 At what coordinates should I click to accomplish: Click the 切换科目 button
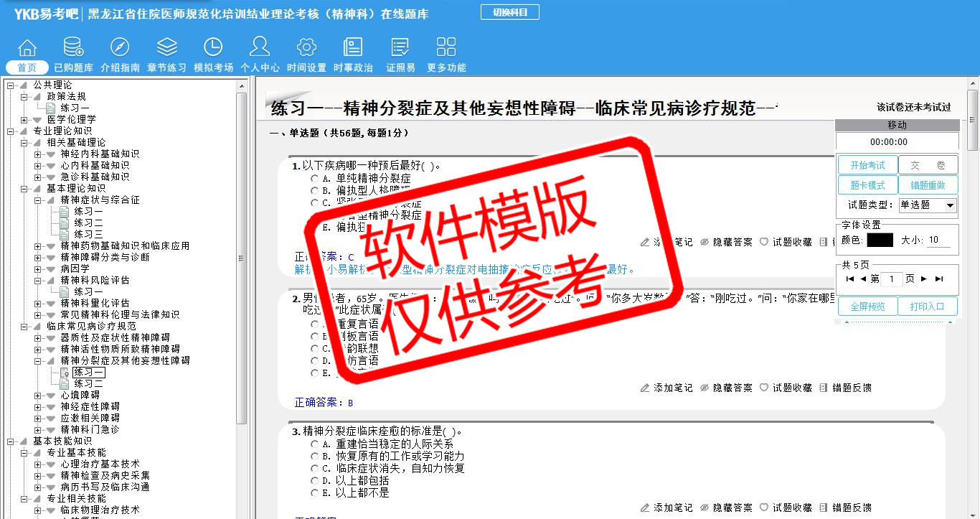pos(510,12)
